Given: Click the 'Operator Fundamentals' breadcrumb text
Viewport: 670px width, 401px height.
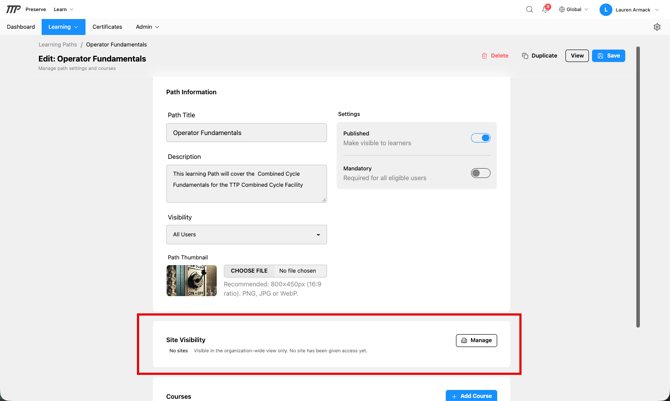Looking at the screenshot, I should (x=116, y=44).
